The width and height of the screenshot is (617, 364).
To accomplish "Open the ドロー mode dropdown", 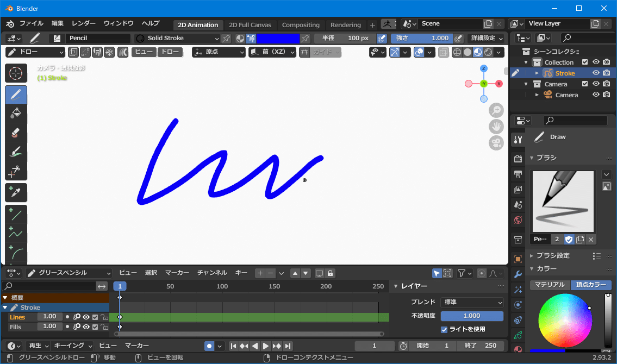I will (x=35, y=52).
